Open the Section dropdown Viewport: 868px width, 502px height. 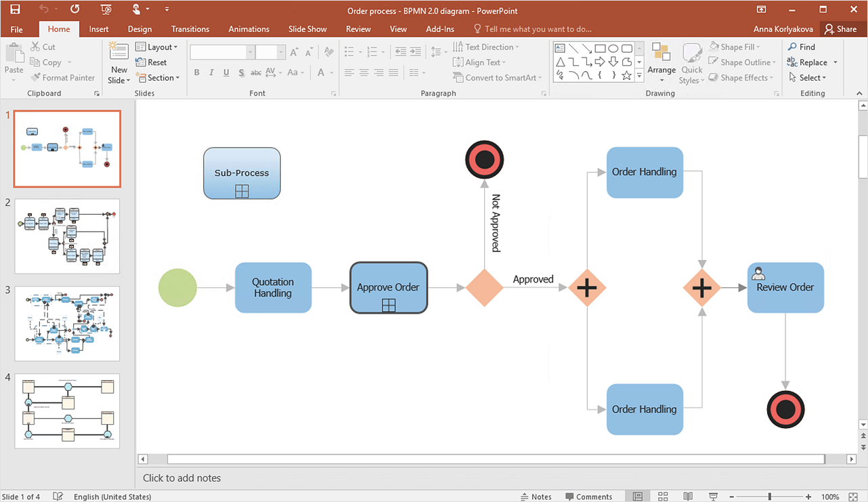click(x=158, y=77)
